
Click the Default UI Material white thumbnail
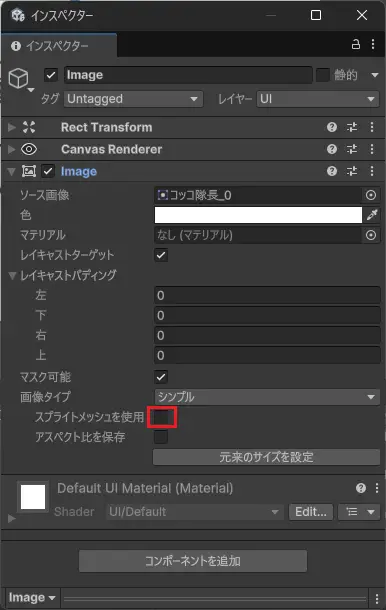click(x=33, y=496)
